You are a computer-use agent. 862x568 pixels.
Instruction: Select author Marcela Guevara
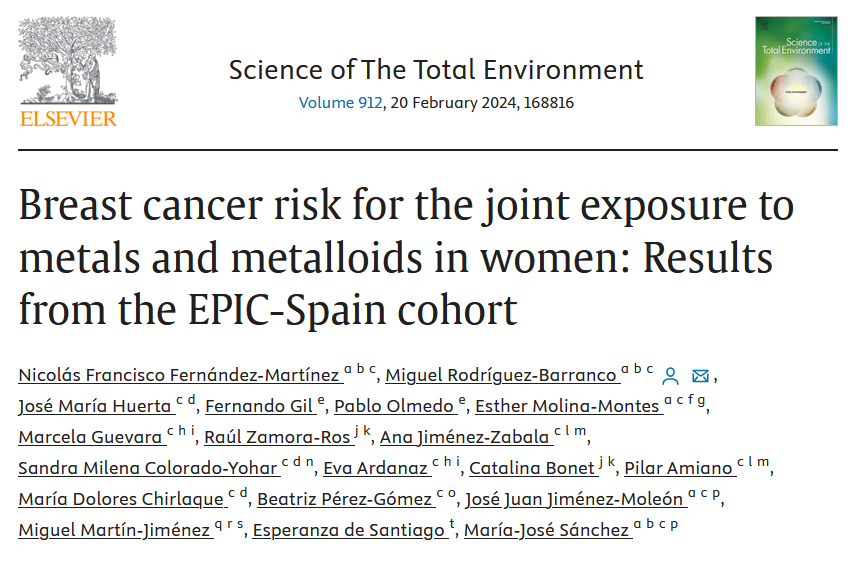pos(90,438)
